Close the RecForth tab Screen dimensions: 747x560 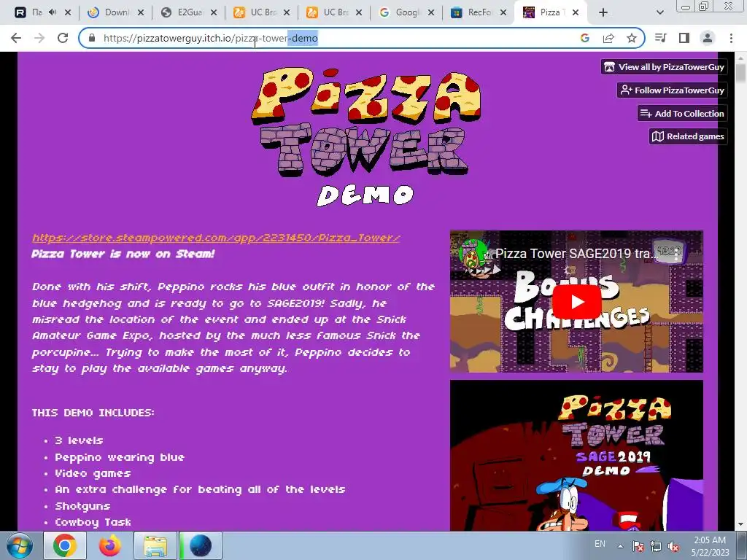(503, 13)
